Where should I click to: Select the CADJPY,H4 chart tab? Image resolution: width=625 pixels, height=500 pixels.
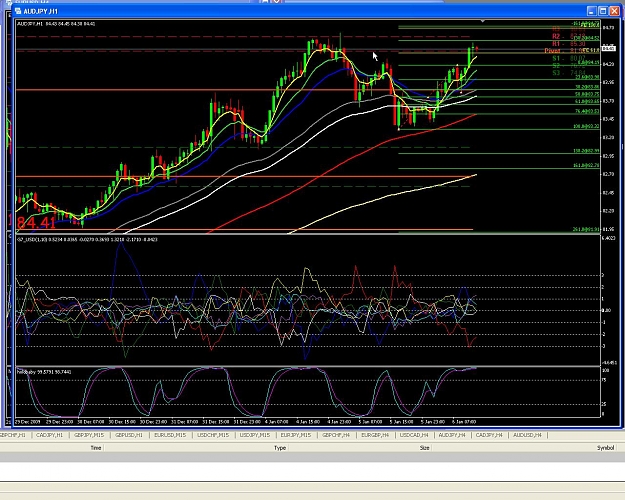[489, 435]
